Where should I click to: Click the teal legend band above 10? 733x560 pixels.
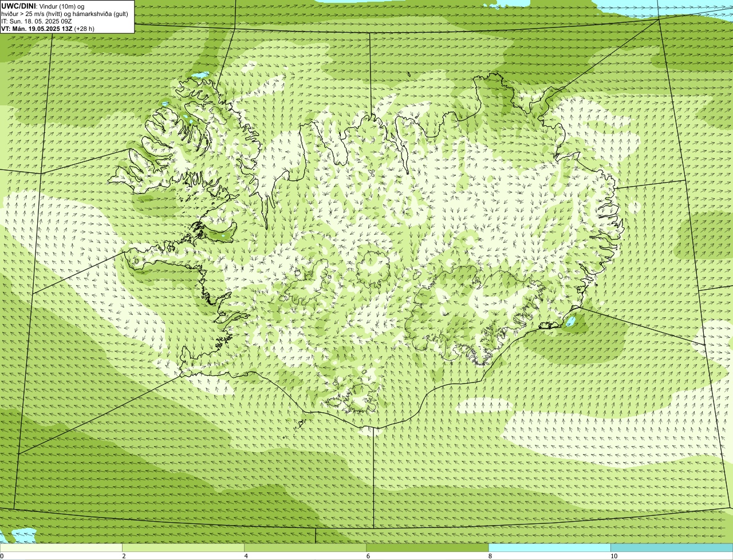pyautogui.click(x=672, y=548)
